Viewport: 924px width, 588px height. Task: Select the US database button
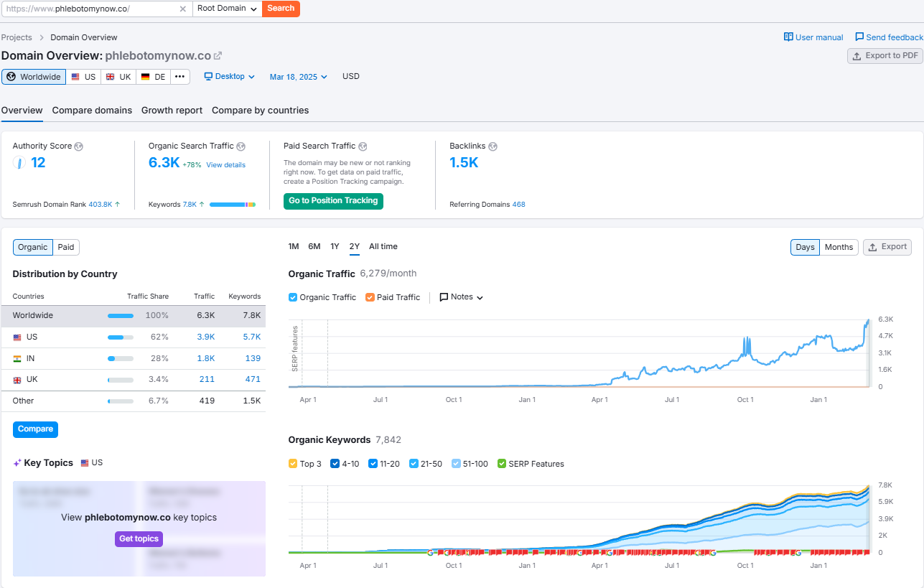click(83, 77)
